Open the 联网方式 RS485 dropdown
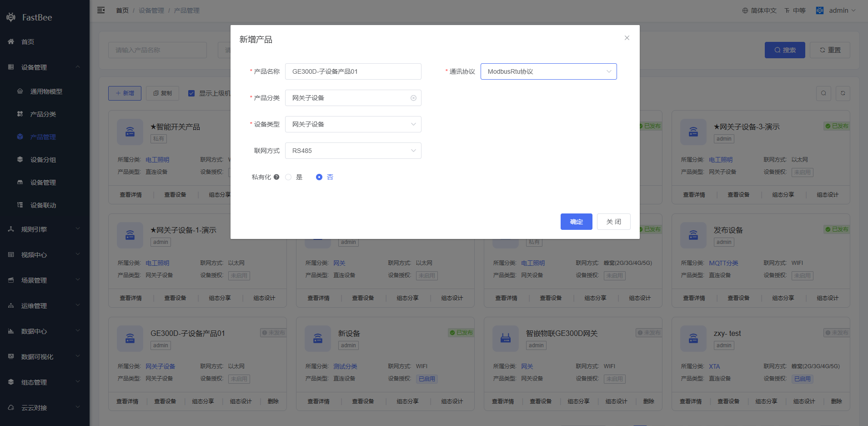 coord(353,151)
